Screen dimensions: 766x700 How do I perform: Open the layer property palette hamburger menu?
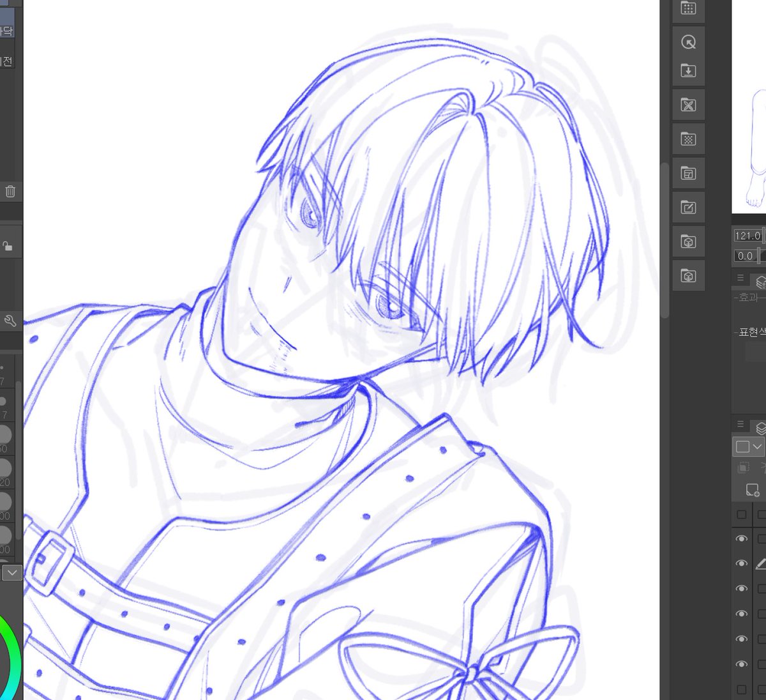click(x=740, y=278)
